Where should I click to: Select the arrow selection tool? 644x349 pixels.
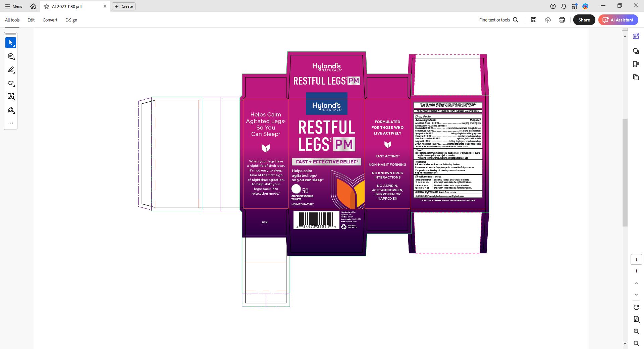11,43
